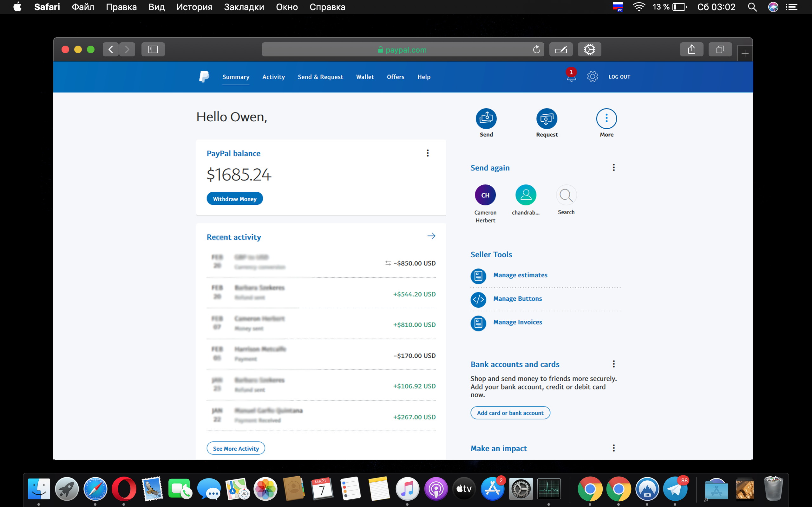Click Add card or bank account

[x=510, y=413]
